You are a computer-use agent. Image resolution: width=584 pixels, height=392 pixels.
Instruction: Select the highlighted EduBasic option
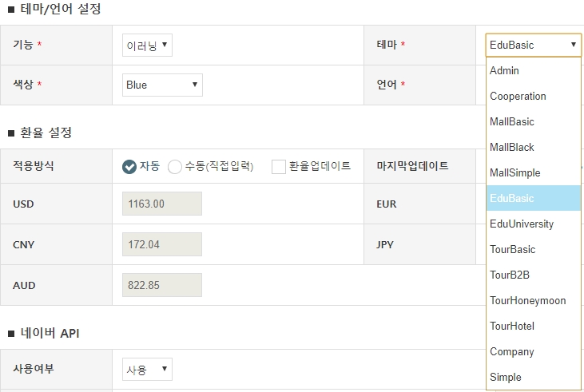(x=534, y=198)
